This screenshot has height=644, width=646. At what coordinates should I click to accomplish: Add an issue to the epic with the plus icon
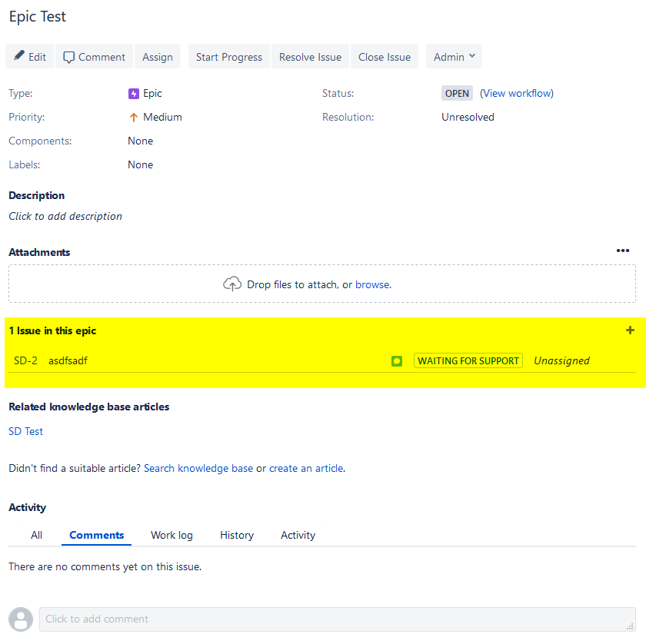[x=630, y=330]
